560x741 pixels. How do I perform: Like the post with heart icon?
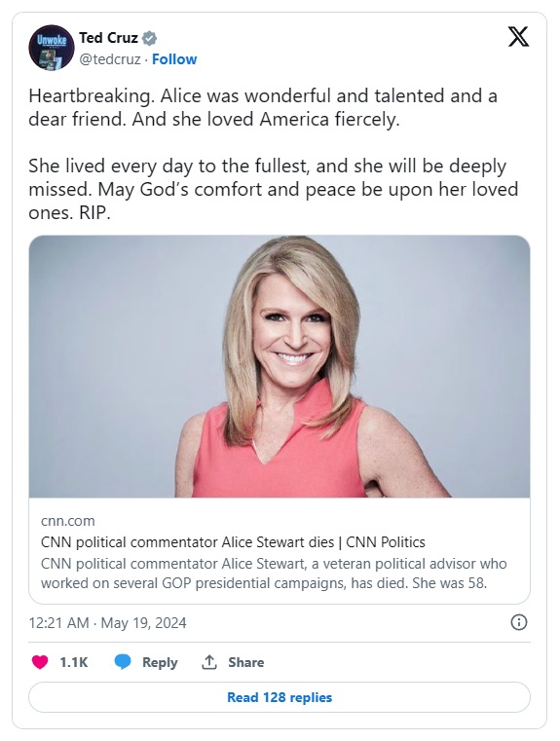[x=40, y=662]
